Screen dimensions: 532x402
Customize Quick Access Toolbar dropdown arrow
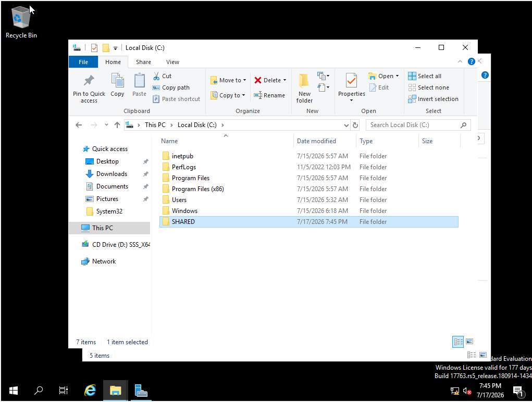pos(115,48)
